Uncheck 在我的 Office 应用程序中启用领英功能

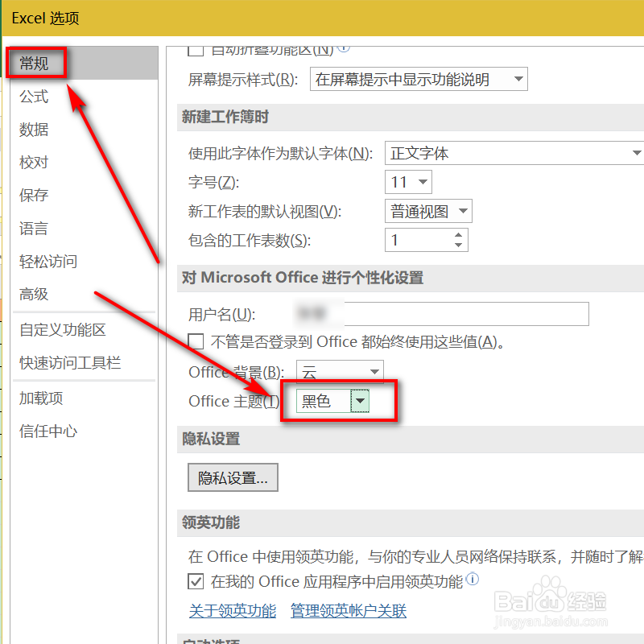tap(195, 580)
